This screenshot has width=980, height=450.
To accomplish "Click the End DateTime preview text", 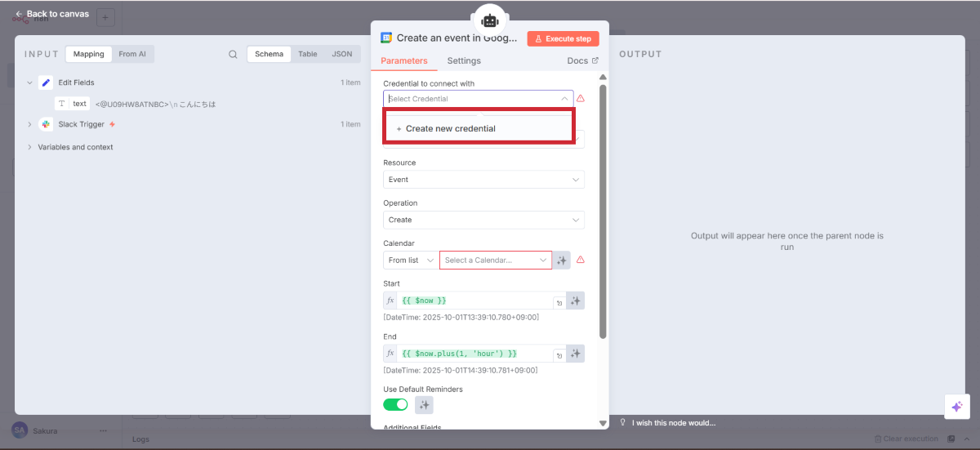I will [x=461, y=370].
